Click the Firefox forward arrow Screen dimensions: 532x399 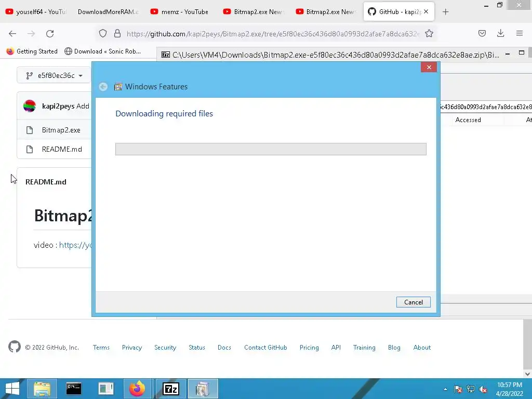click(x=31, y=34)
